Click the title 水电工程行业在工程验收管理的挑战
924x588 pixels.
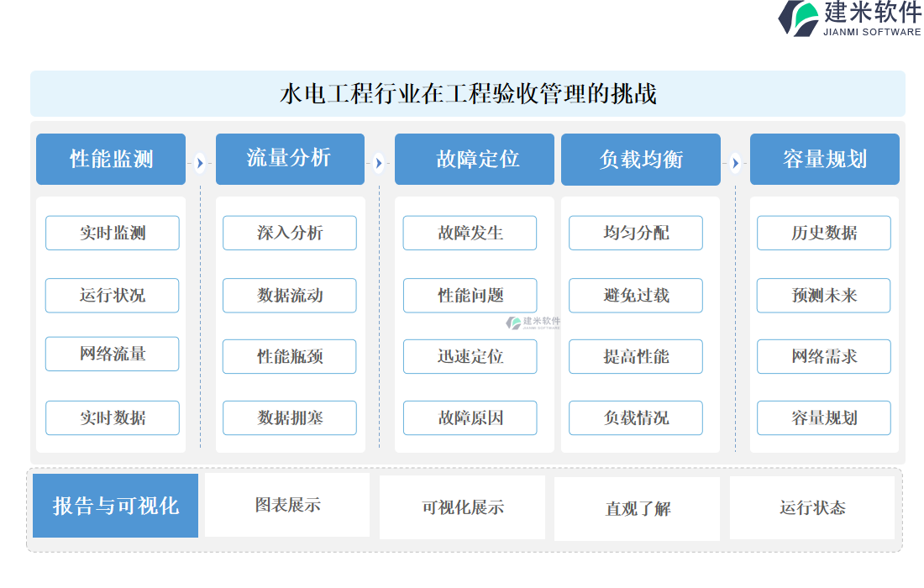click(x=468, y=94)
